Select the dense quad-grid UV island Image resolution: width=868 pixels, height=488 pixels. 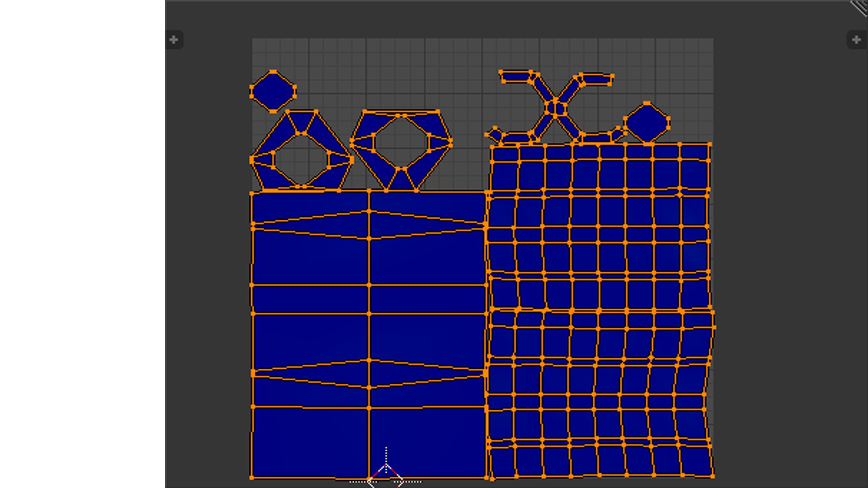(600, 311)
